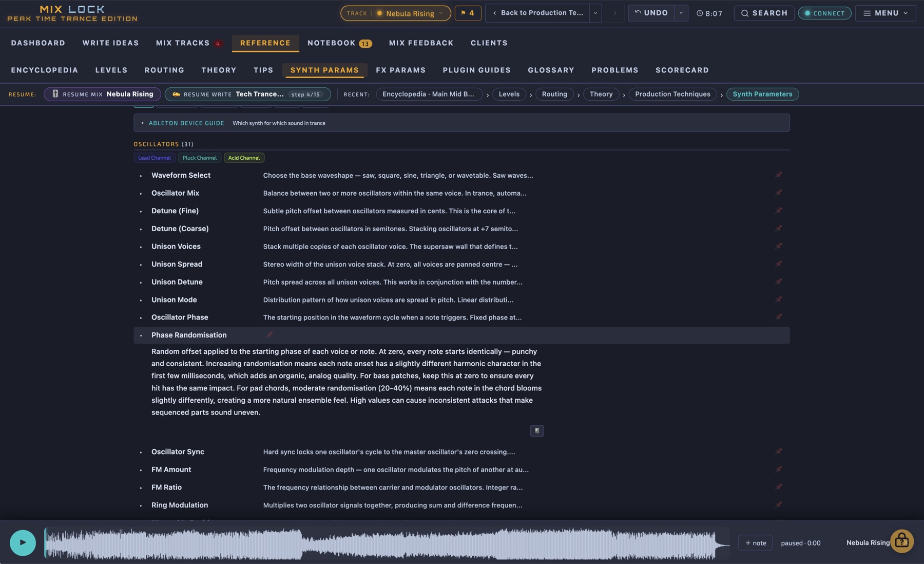Open recent Synth Parameters breadcrumb chip

pos(762,94)
